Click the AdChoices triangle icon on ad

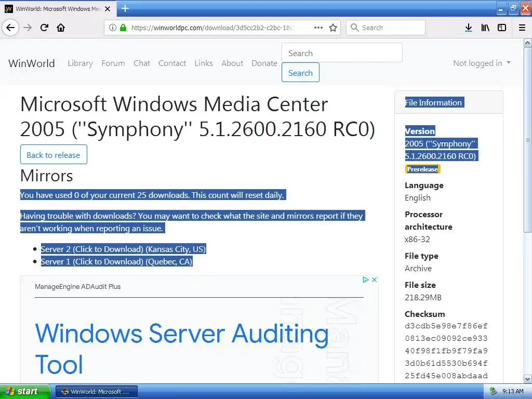[x=365, y=280]
